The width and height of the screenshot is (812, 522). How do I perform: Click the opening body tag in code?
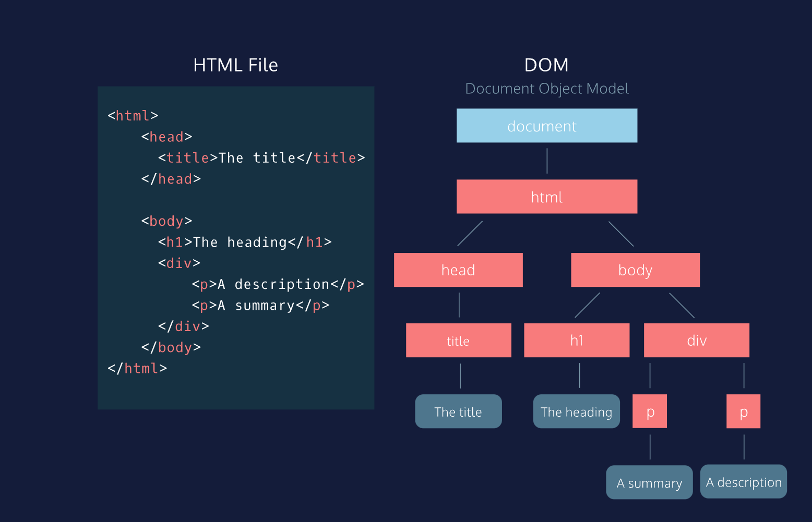pyautogui.click(x=166, y=221)
